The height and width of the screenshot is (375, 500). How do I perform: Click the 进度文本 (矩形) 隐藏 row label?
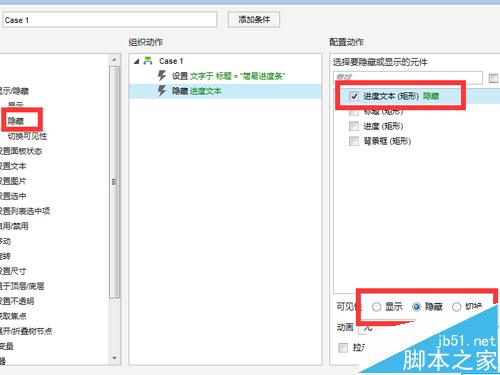(x=401, y=96)
